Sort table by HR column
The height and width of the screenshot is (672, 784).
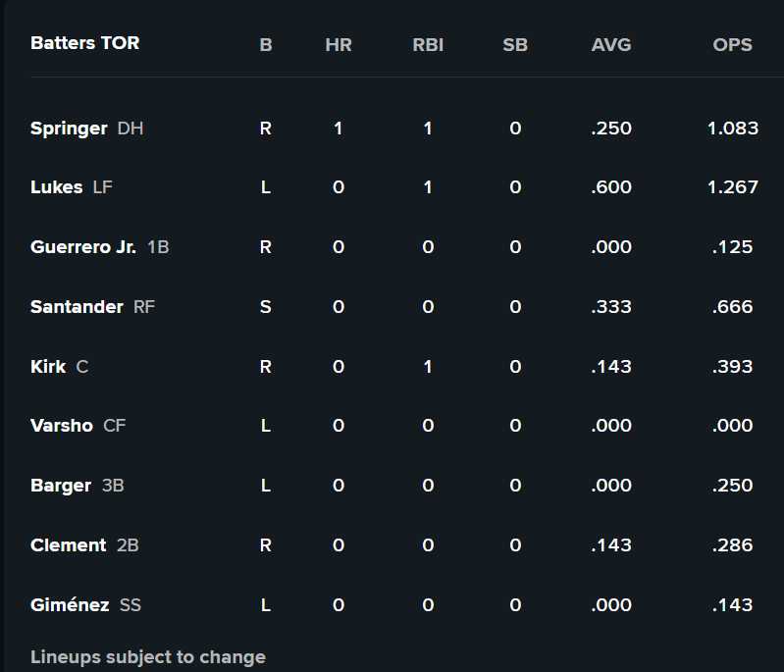339,45
